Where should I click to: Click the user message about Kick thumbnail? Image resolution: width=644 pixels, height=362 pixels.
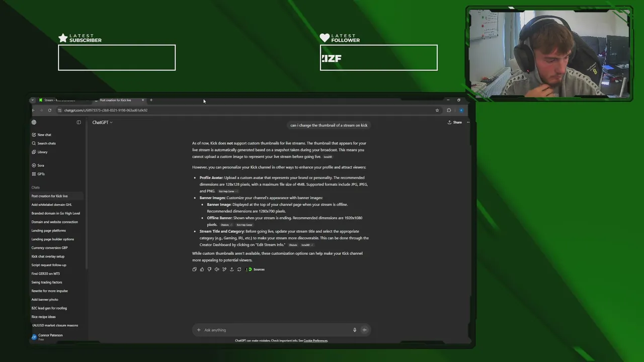(329, 125)
